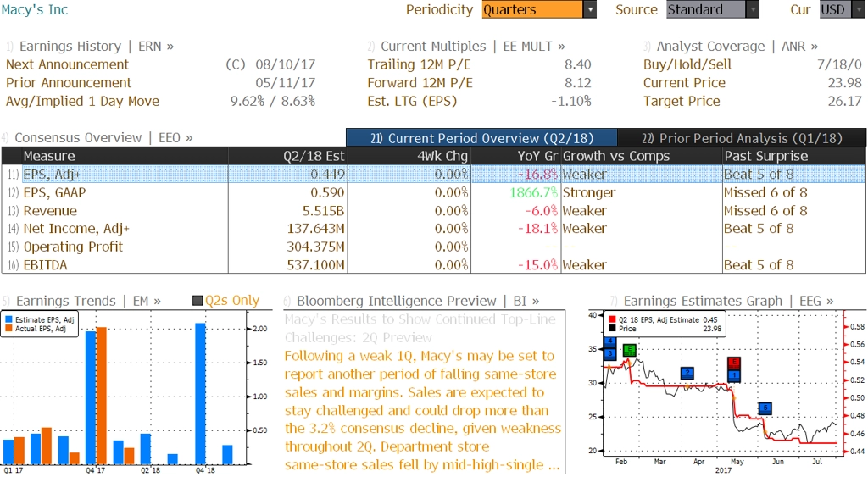Click the Macy's Inc security title
Viewport: 868px width, 477px height.
[34, 9]
